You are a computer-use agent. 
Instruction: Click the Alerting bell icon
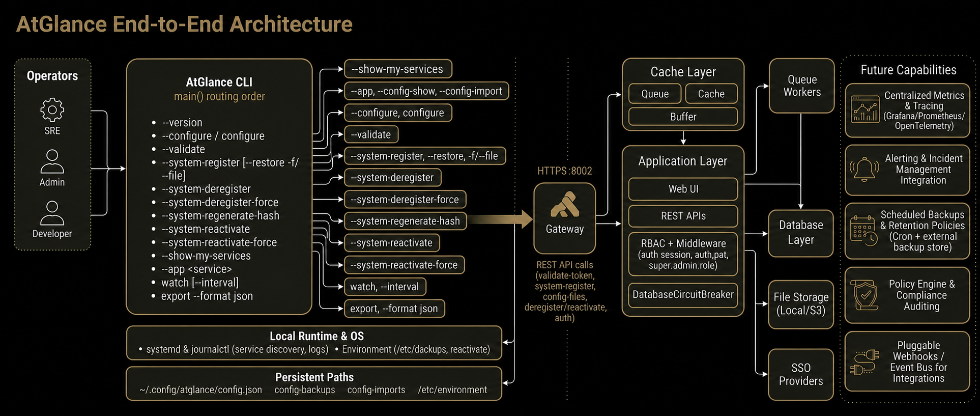coord(864,170)
